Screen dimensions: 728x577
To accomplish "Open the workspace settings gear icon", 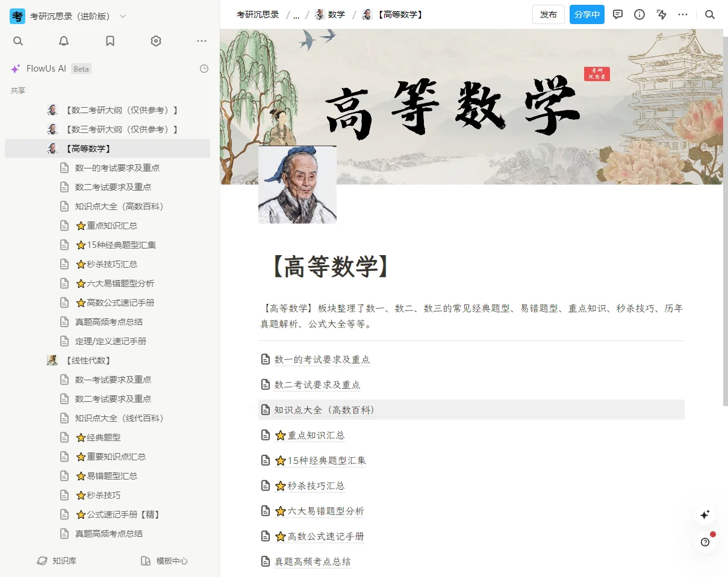I will point(156,41).
